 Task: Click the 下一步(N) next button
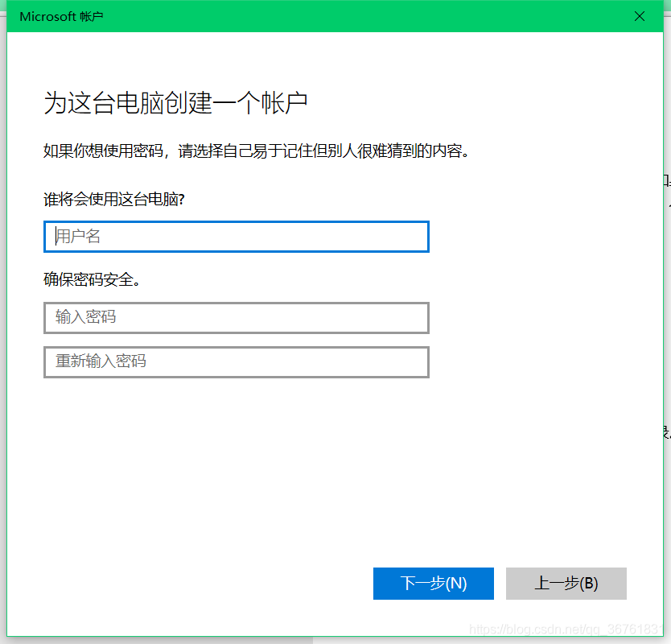433,583
